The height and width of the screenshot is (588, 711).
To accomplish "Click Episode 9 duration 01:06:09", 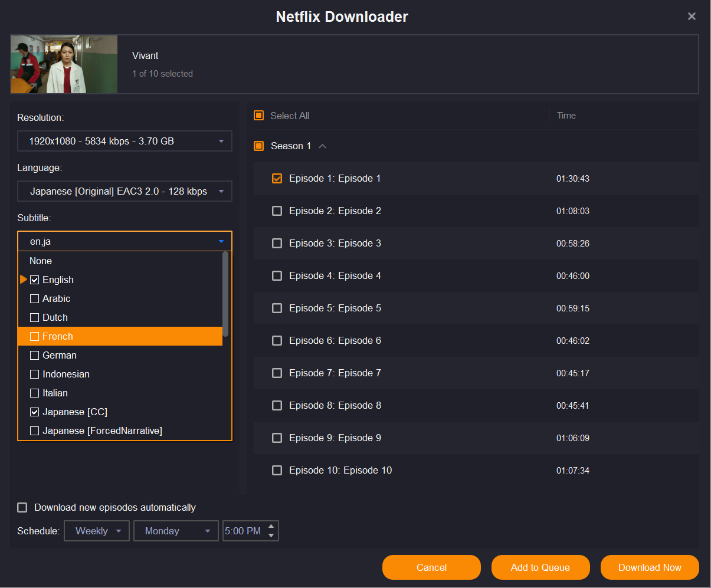I will point(572,438).
